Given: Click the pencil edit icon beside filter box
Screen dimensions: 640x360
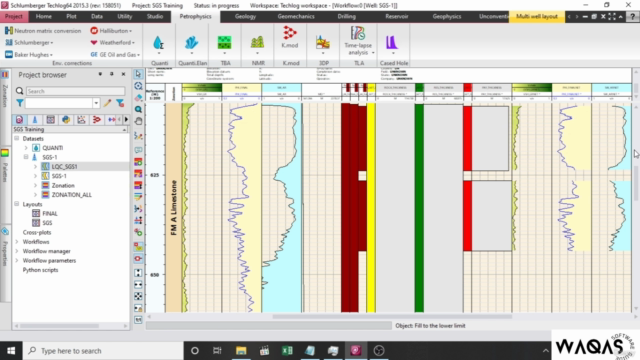Looking at the screenshot, I should point(107,103).
